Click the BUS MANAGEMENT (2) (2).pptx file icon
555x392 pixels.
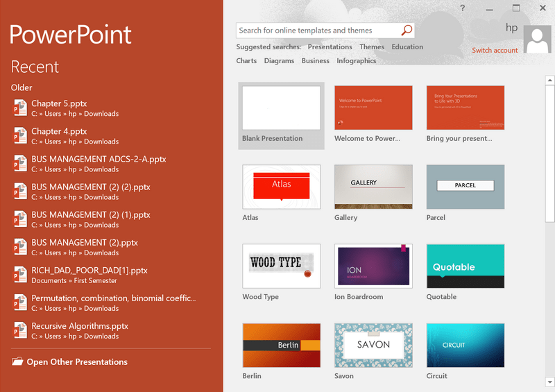click(x=20, y=191)
